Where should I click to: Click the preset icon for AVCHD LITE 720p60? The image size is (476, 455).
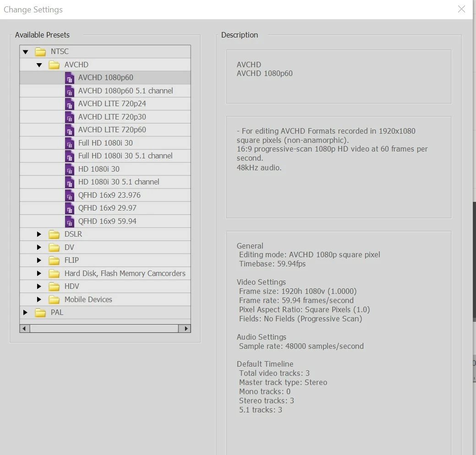(x=70, y=130)
